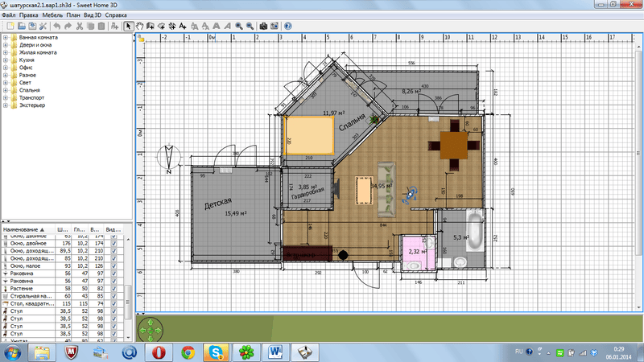Image resolution: width=644 pixels, height=362 pixels.
Task: Uncheck visibility for Окно, малое
Action: [114, 265]
